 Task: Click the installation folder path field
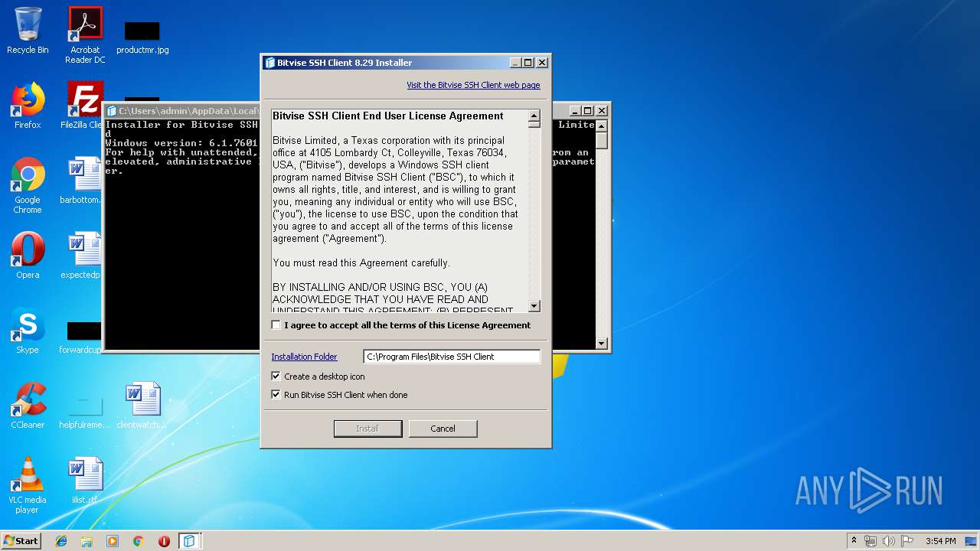(x=452, y=357)
